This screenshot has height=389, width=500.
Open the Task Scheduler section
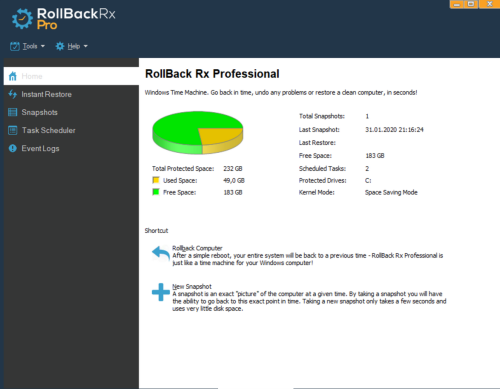click(48, 130)
